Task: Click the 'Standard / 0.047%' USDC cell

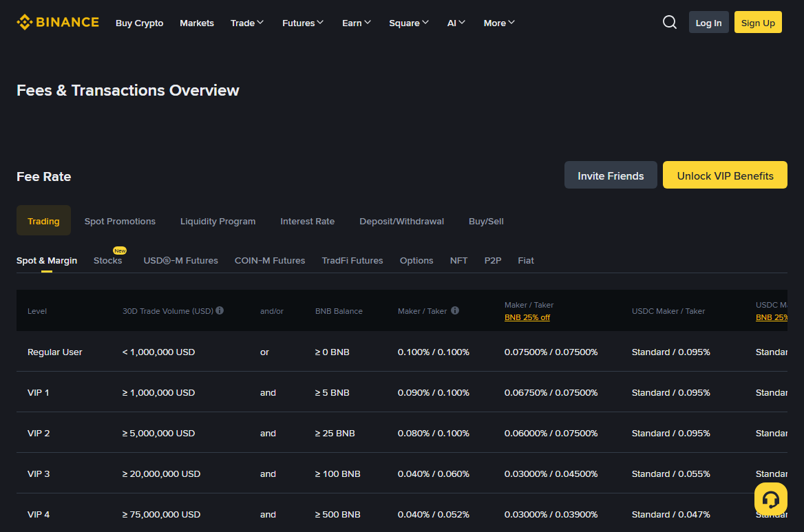Action: point(670,514)
